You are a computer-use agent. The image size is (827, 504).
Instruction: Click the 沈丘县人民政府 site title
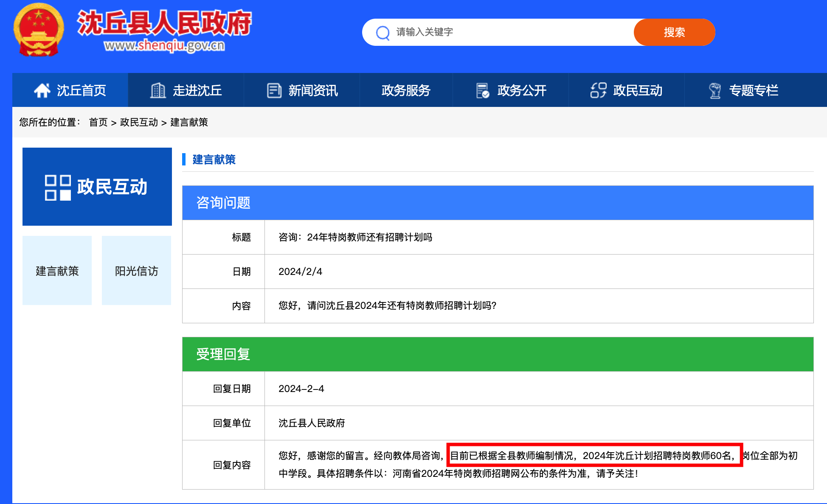164,23
